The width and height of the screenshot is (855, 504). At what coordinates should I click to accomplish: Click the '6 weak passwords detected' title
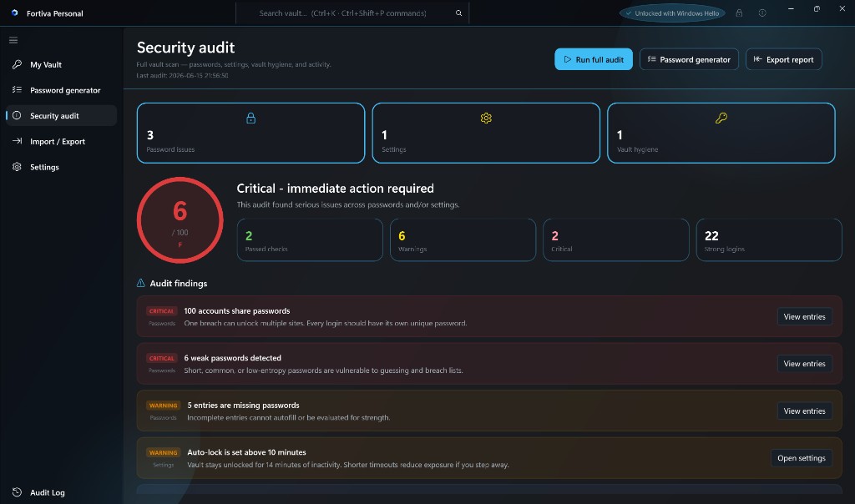(232, 357)
